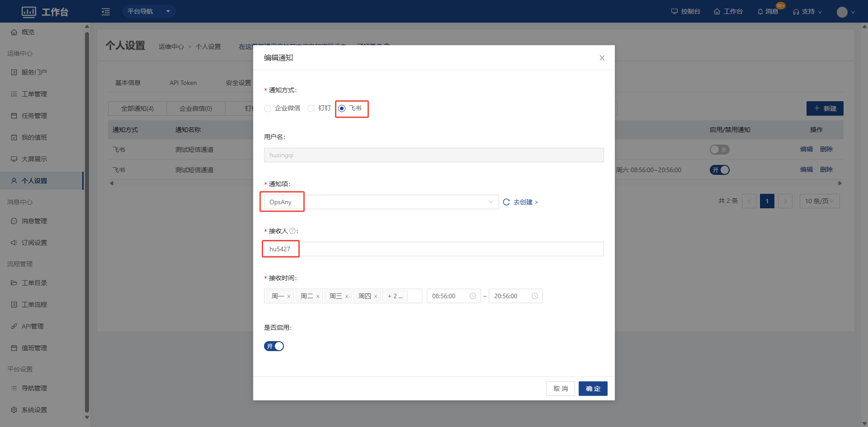Open the 10 条/页 page size selector
Image resolution: width=868 pixels, height=427 pixels.
click(x=819, y=201)
